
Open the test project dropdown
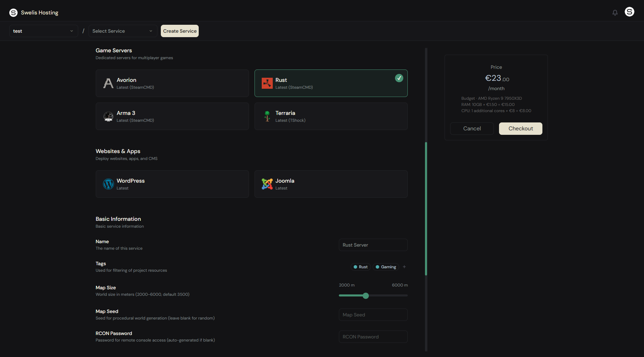pyautogui.click(x=43, y=31)
